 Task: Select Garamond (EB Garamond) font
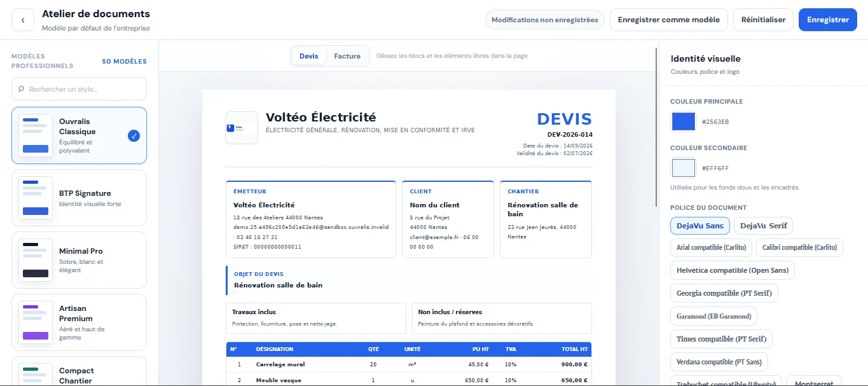click(x=713, y=316)
